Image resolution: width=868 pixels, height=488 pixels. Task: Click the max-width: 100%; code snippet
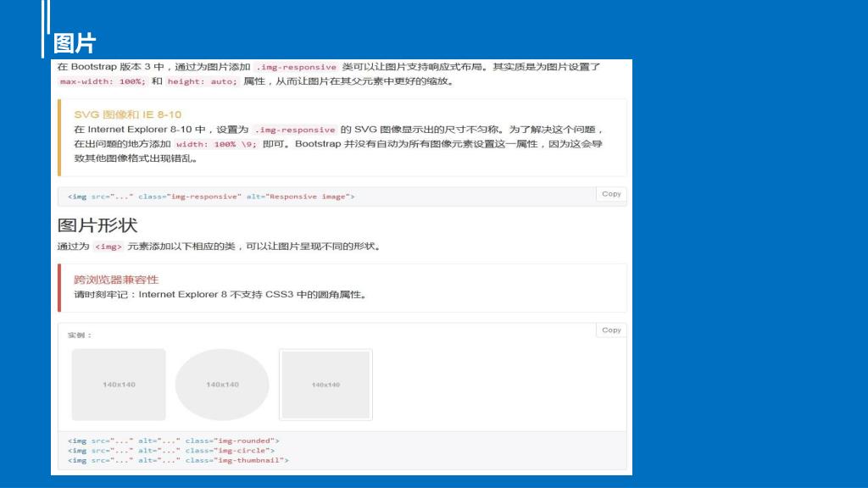click(103, 81)
